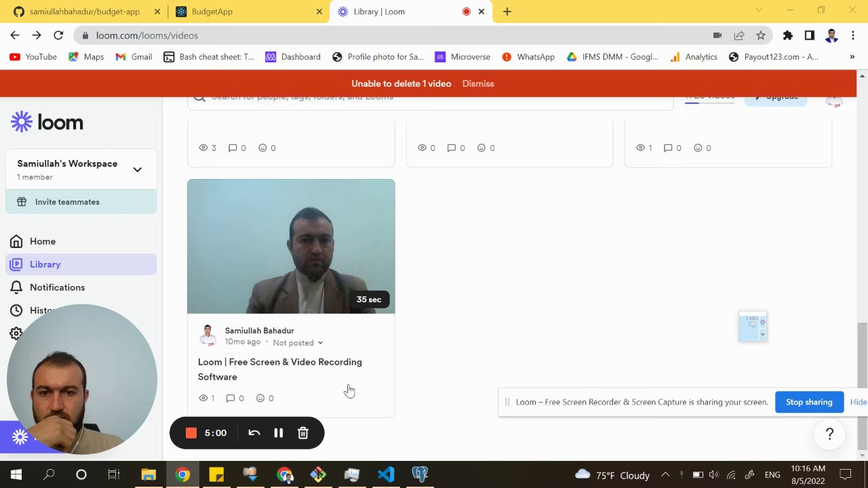This screenshot has height=488, width=868.
Task: Open YouTube bookmark
Action: (x=33, y=57)
